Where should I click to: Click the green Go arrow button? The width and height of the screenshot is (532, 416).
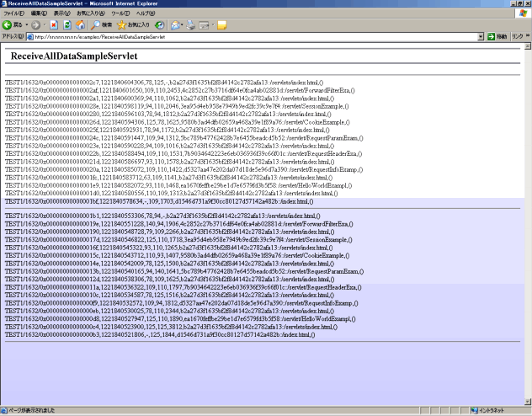click(491, 37)
